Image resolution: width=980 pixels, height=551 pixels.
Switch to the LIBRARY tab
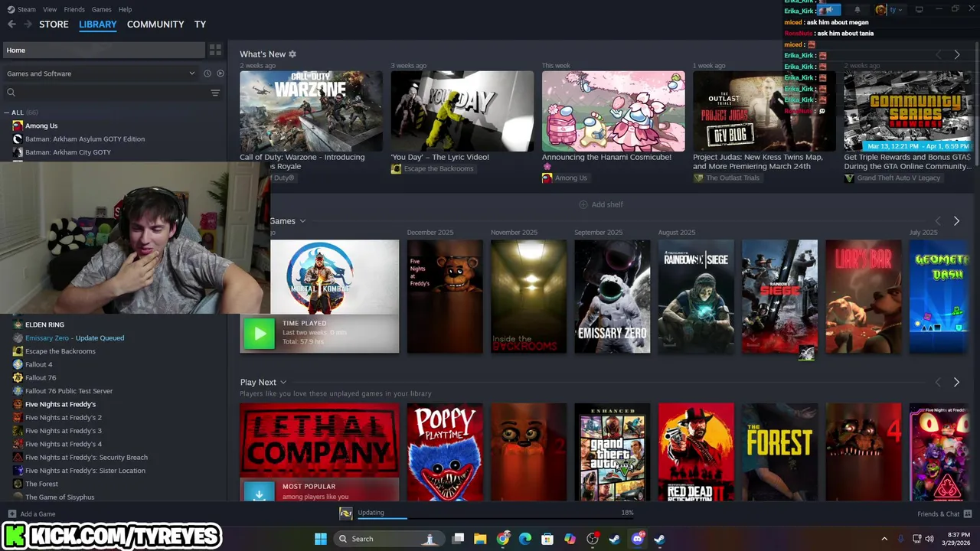coord(98,24)
